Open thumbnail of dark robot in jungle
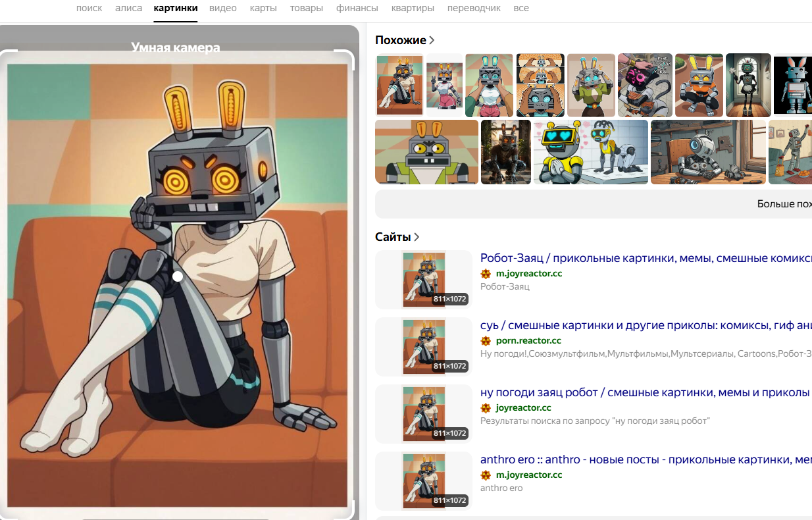 (506, 152)
